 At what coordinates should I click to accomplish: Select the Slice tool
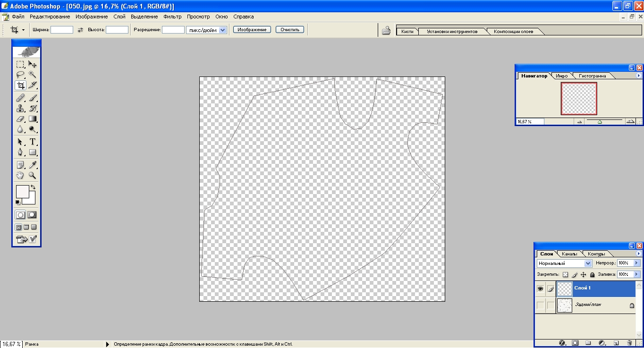tap(33, 85)
